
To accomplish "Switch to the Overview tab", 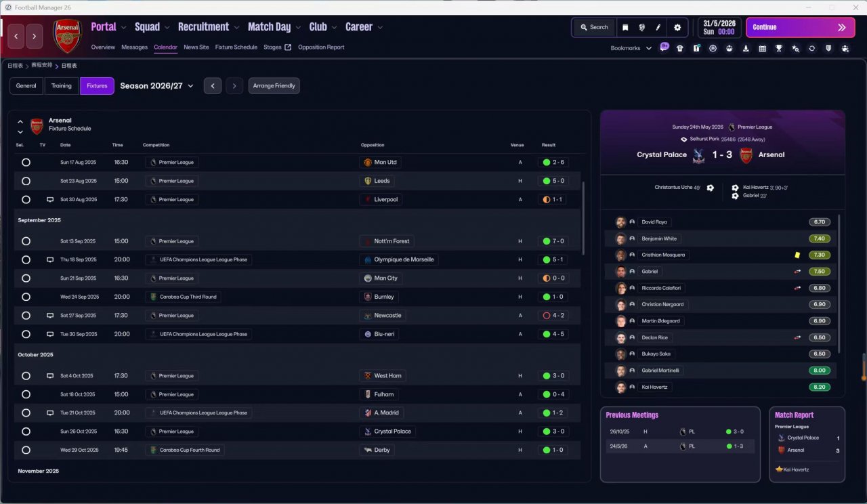I will point(103,47).
